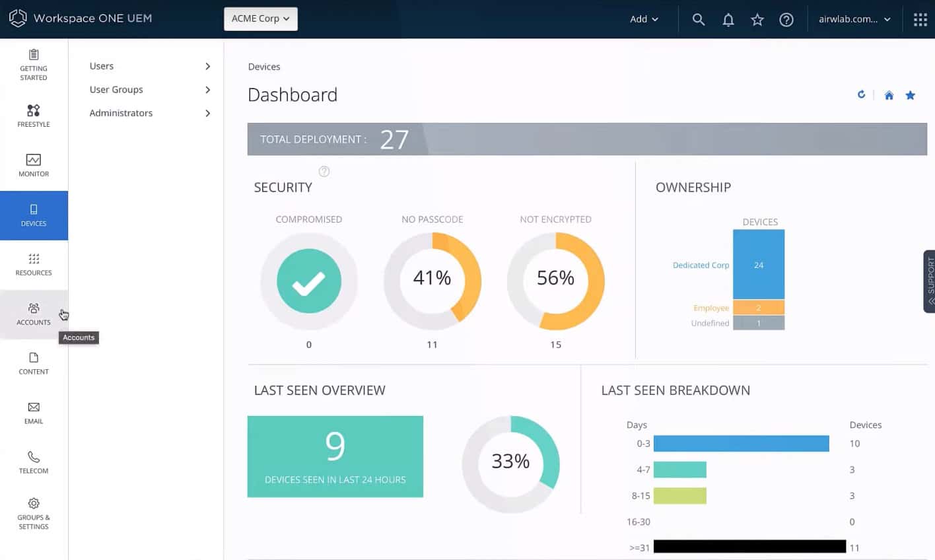Click the No Passcode count 11
The height and width of the screenshot is (560, 935).
pyautogui.click(x=432, y=345)
